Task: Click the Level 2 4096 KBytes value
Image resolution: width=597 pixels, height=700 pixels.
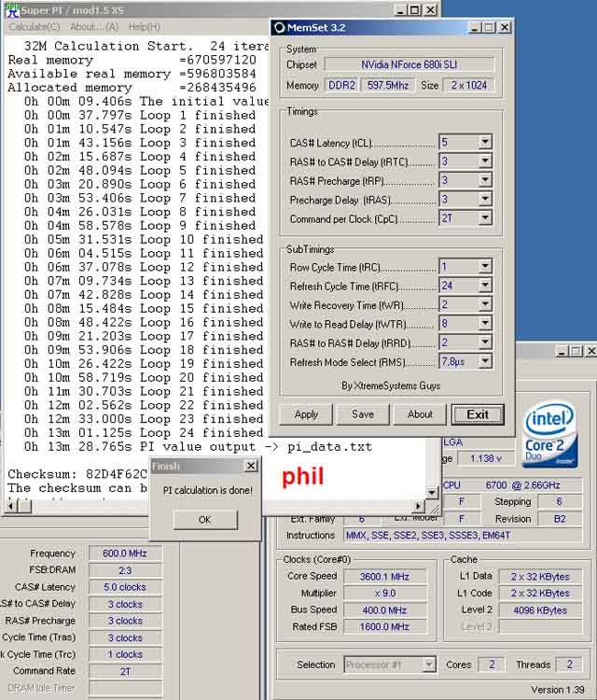Action: (x=540, y=610)
